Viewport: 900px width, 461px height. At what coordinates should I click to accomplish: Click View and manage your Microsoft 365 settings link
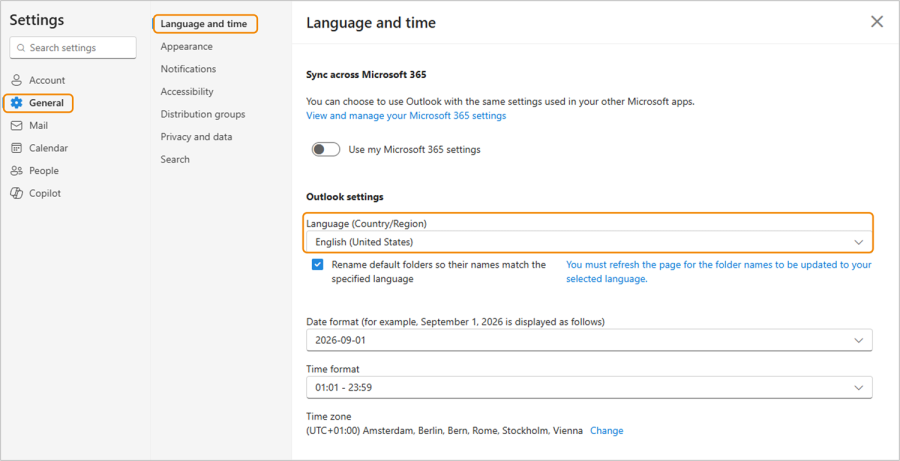click(x=406, y=115)
